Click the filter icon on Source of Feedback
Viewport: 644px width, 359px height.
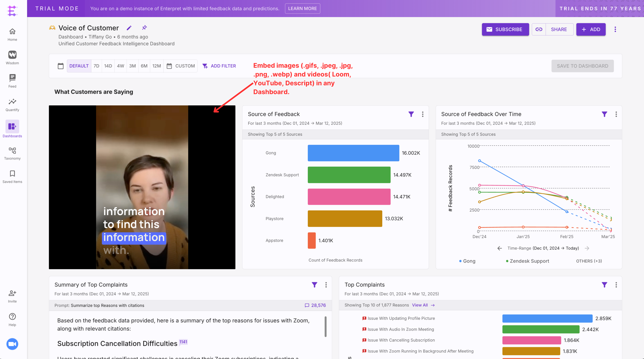(411, 114)
